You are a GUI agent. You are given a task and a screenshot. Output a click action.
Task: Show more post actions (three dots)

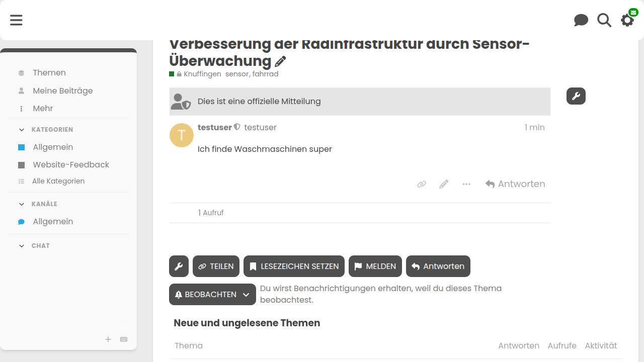coord(466,184)
